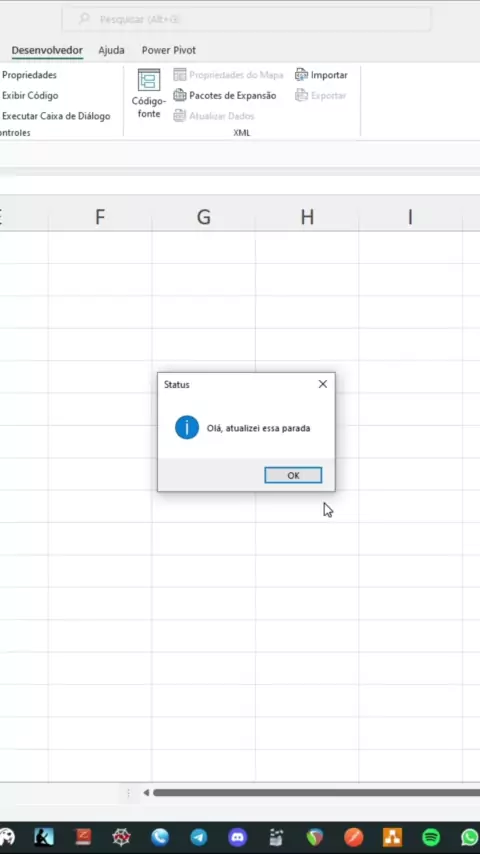Select the Desenvolvedor ribbon tab

pos(47,50)
